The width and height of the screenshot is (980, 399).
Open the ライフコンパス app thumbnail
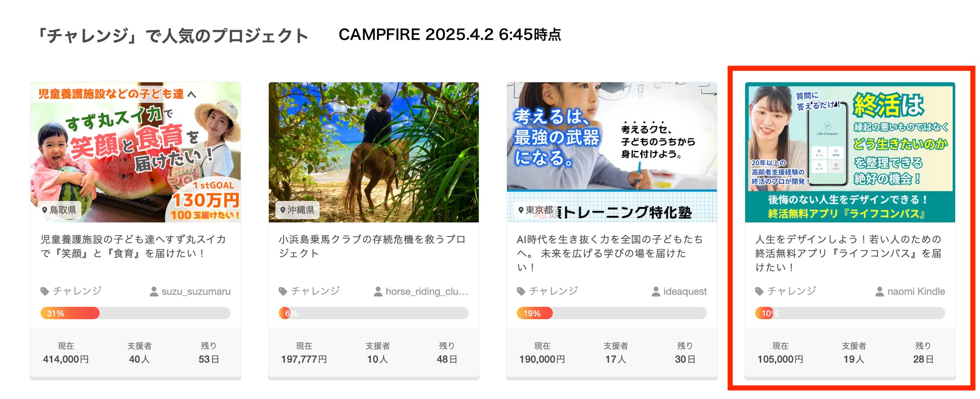click(850, 152)
